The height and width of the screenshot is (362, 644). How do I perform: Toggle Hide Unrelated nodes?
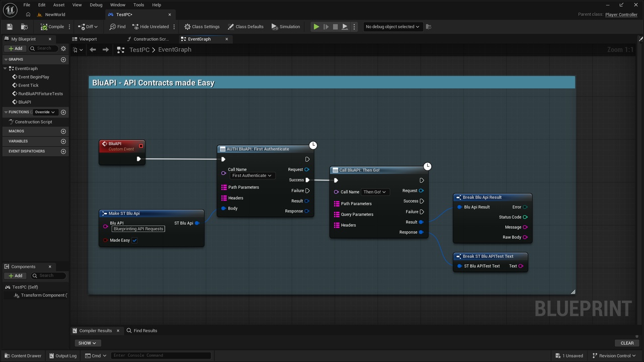(x=150, y=27)
